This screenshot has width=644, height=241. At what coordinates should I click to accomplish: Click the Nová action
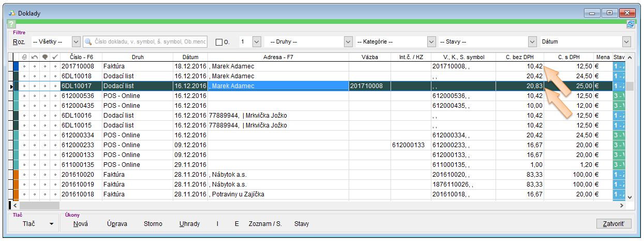pos(80,224)
